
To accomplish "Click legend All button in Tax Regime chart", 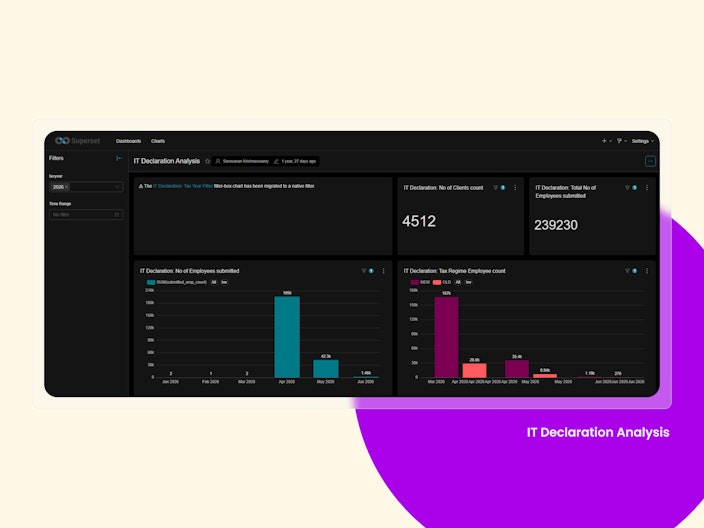I will coord(458,282).
